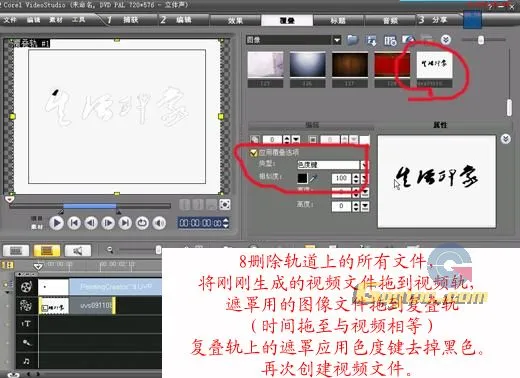Pick a color with the eyedropper tool

tap(313, 178)
